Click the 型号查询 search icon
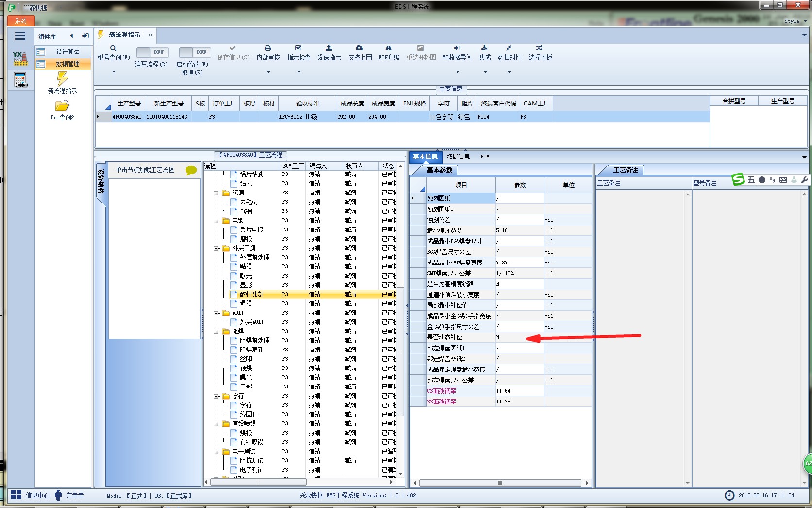812x508 pixels. point(113,48)
